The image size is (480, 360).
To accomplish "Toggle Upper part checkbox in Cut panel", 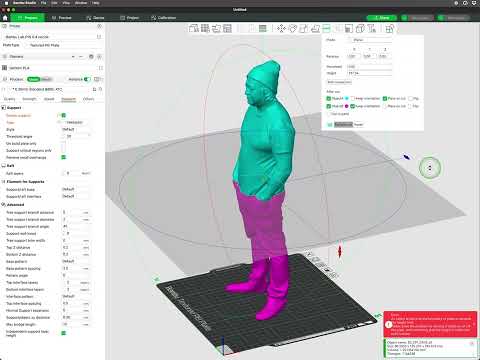I will tap(329, 98).
